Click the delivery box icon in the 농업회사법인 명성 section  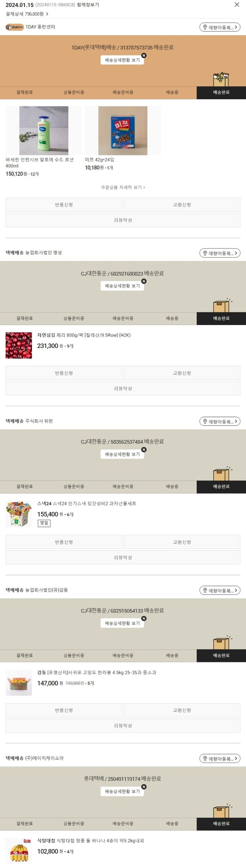click(x=222, y=305)
